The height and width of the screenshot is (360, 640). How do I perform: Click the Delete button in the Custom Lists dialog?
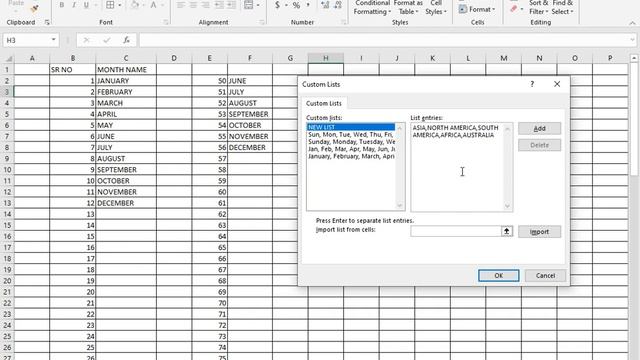pyautogui.click(x=539, y=145)
